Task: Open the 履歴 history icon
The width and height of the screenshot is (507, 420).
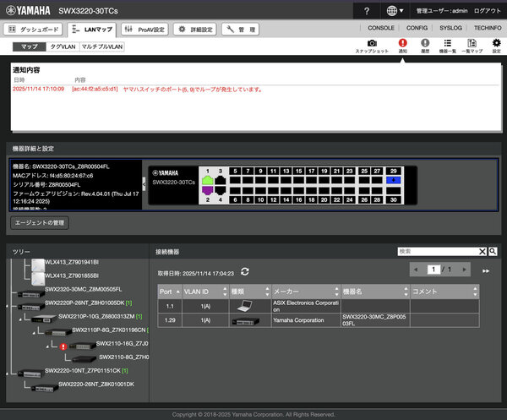Action: pyautogui.click(x=425, y=43)
